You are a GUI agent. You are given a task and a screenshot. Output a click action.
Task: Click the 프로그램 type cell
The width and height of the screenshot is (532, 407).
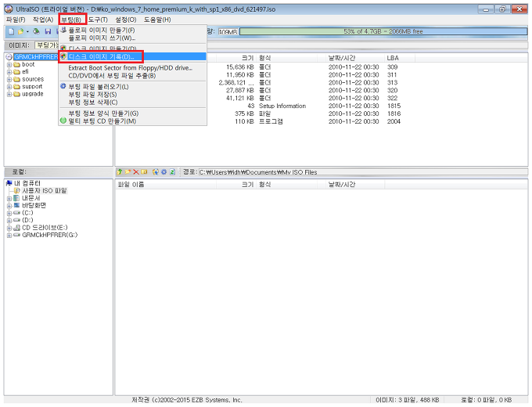click(x=271, y=121)
